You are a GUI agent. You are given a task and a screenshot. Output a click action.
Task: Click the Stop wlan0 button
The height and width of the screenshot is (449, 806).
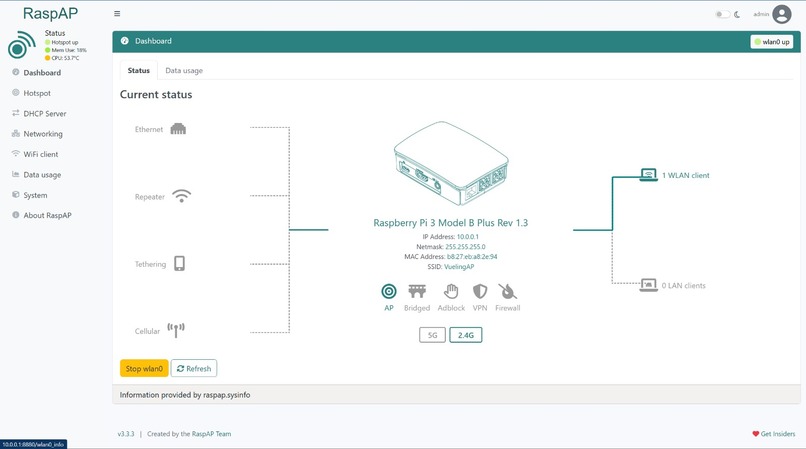[144, 368]
